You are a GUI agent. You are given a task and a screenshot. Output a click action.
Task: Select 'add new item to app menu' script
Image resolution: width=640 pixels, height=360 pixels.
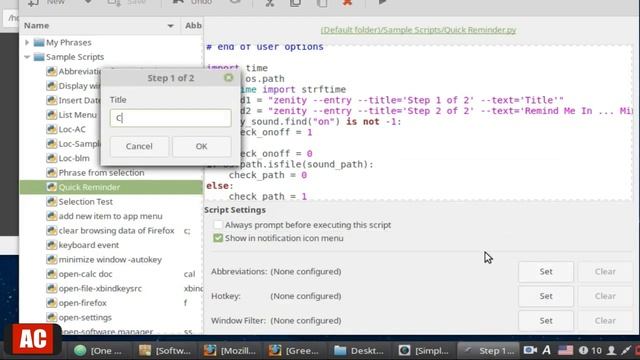[x=110, y=216]
